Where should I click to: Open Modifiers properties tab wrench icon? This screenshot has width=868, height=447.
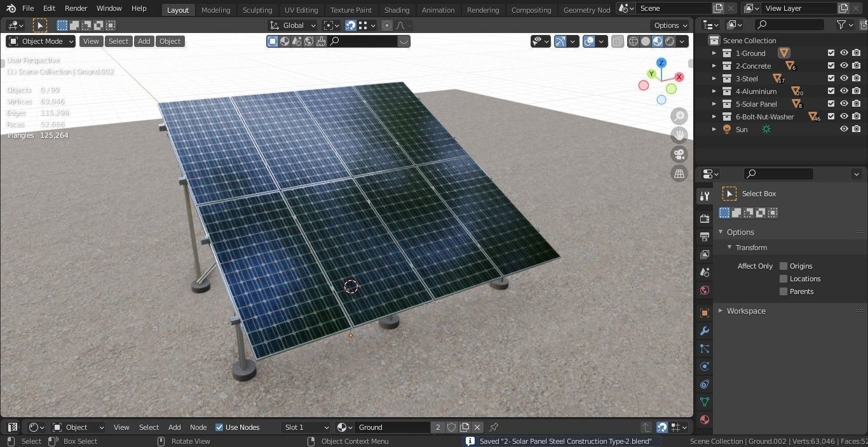[x=704, y=331]
